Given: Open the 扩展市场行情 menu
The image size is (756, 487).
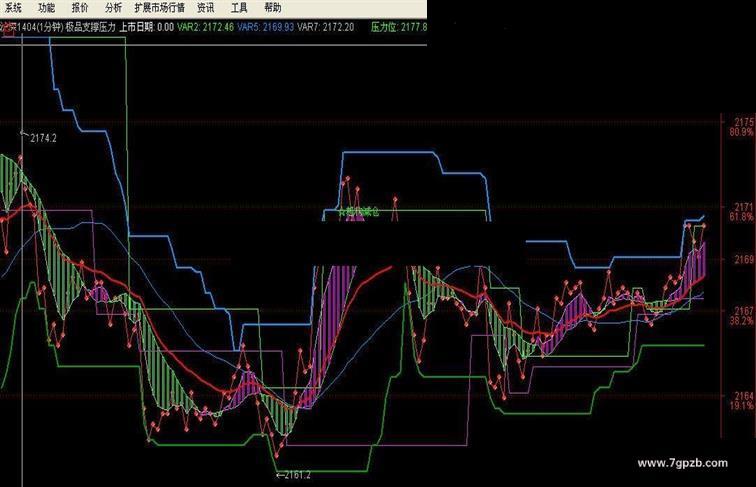Looking at the screenshot, I should click(160, 8).
